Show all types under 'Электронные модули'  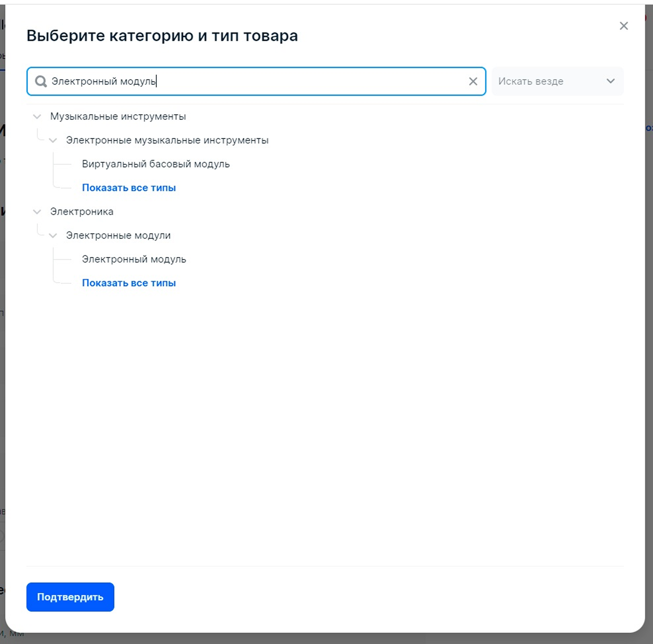129,283
